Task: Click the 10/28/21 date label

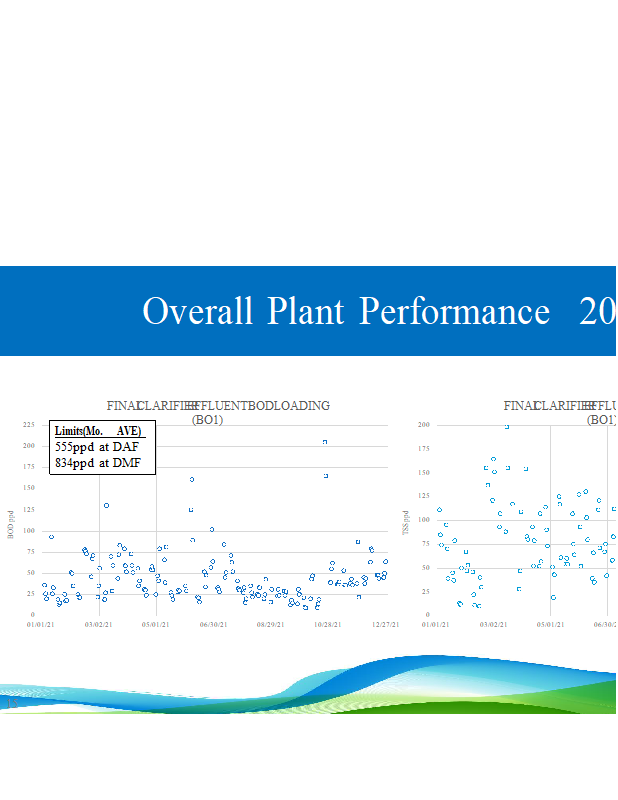Action: coord(329,625)
